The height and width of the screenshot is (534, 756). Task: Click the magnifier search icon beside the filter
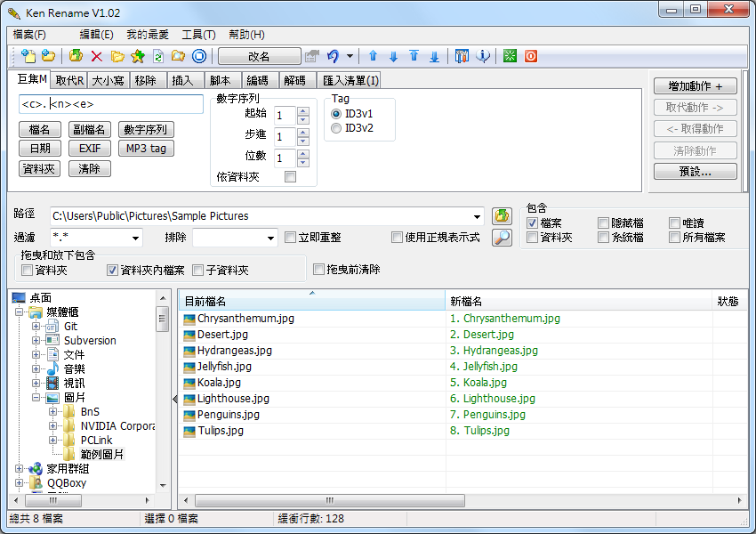(x=502, y=239)
